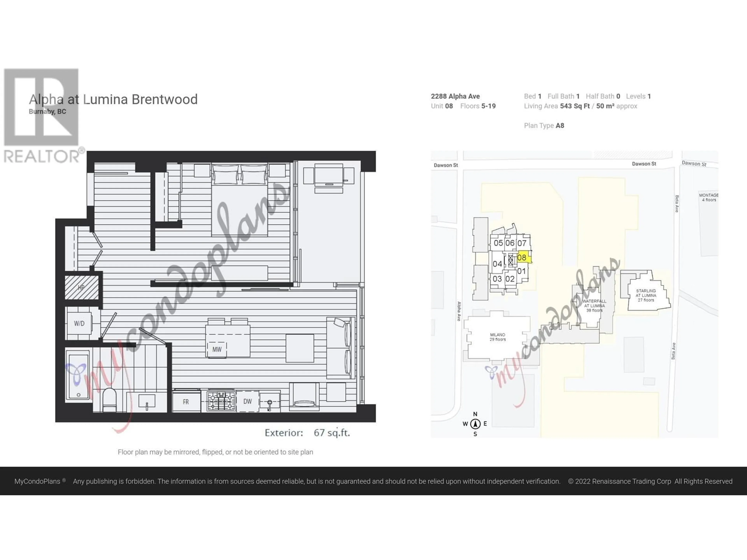Click the floor plan mirrored disclaimer text
This screenshot has width=747, height=560.
point(216,452)
